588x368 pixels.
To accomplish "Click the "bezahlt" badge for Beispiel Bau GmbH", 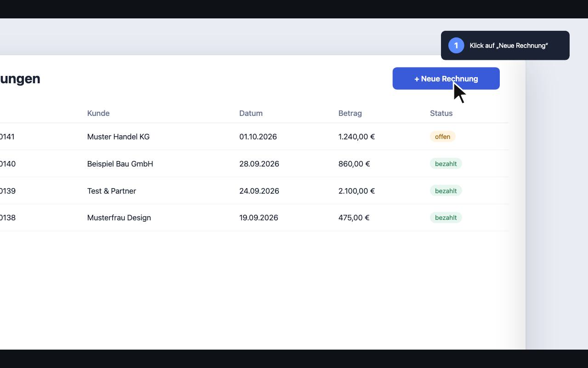I will (446, 164).
